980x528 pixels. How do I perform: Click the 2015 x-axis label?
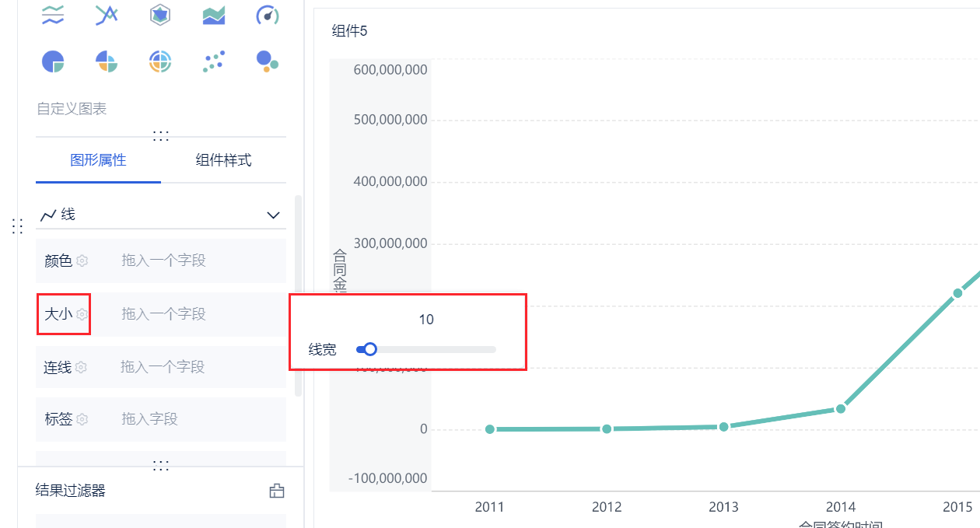[x=957, y=507]
